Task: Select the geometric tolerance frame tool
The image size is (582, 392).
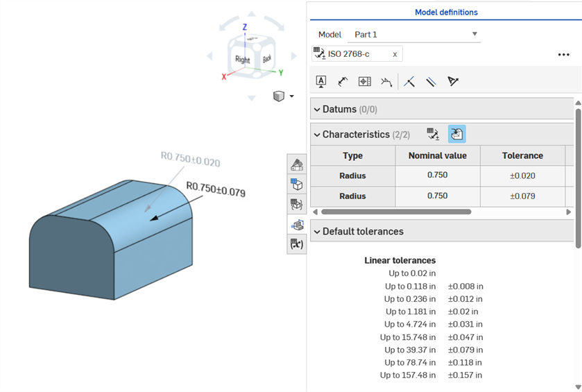Action: point(364,82)
